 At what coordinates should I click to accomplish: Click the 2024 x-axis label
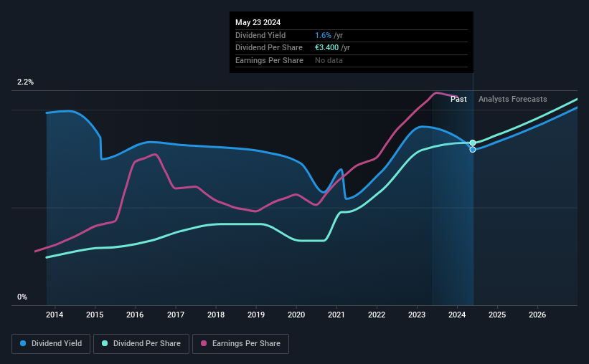(457, 315)
